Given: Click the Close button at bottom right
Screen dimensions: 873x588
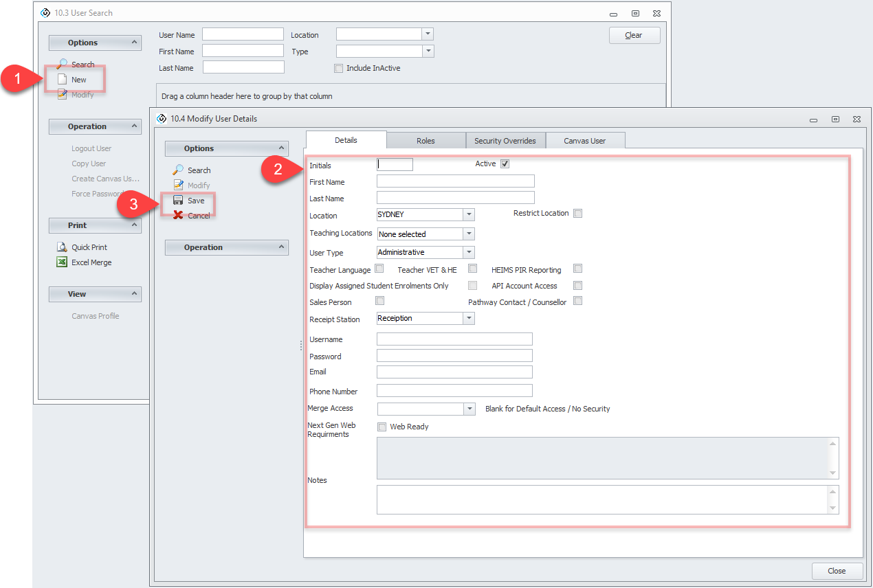Looking at the screenshot, I should point(837,571).
